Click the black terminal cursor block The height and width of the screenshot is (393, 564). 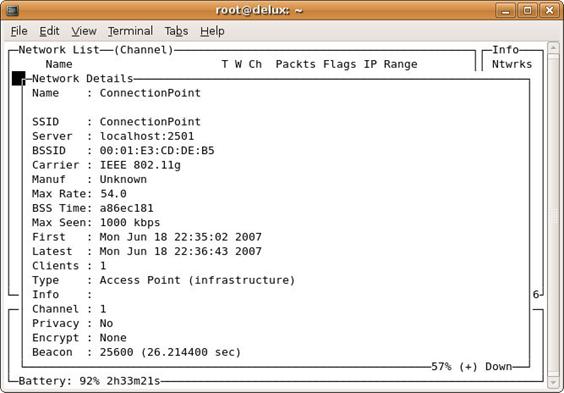pyautogui.click(x=18, y=78)
